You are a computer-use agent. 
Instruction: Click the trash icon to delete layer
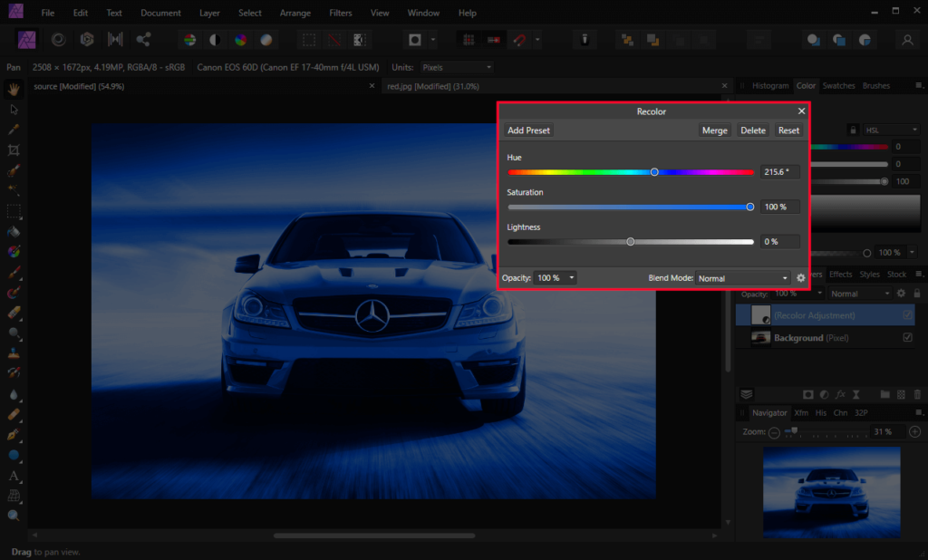click(917, 393)
